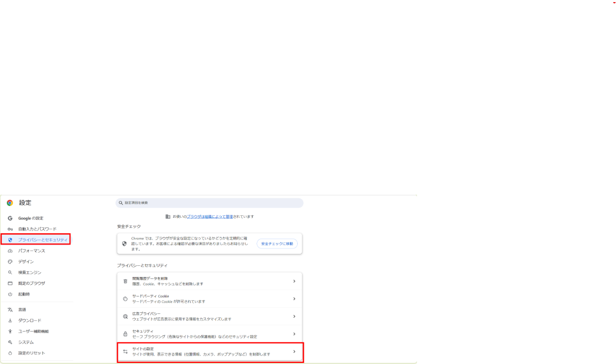
Task: Expand the 閲覧履歴データを削除 row chevron
Action: 295,281
